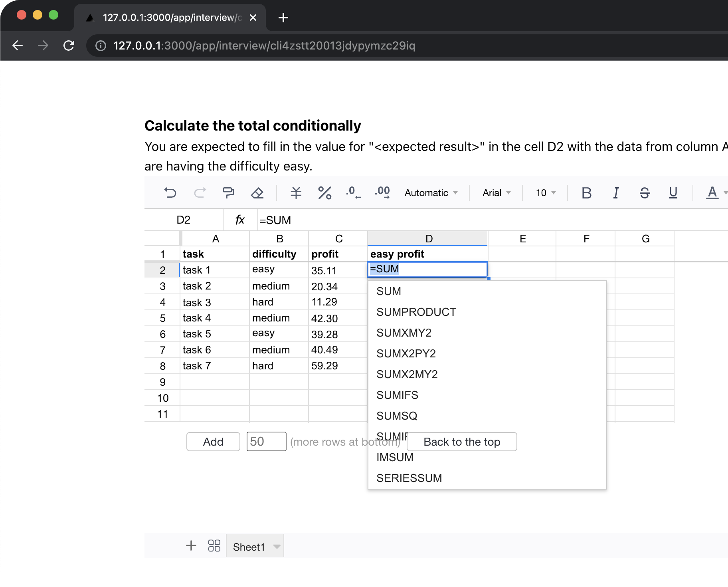Toggle strikethrough formatting
Screen dimensions: 728x587
[x=645, y=193]
